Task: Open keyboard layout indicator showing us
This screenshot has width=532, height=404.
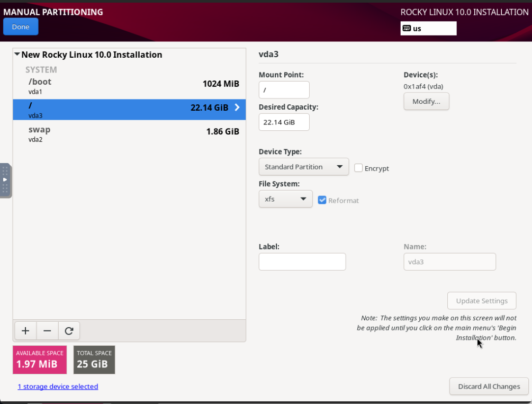Action: (428, 29)
